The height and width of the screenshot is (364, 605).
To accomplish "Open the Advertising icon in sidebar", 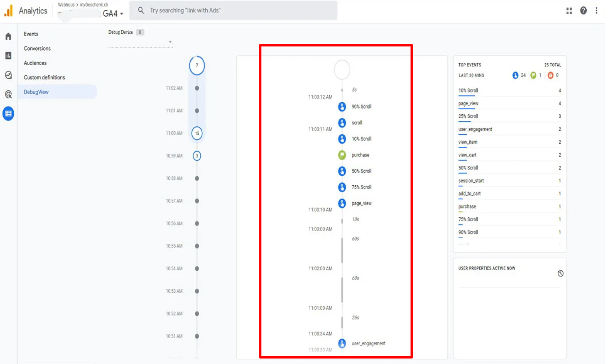I will tap(8, 94).
